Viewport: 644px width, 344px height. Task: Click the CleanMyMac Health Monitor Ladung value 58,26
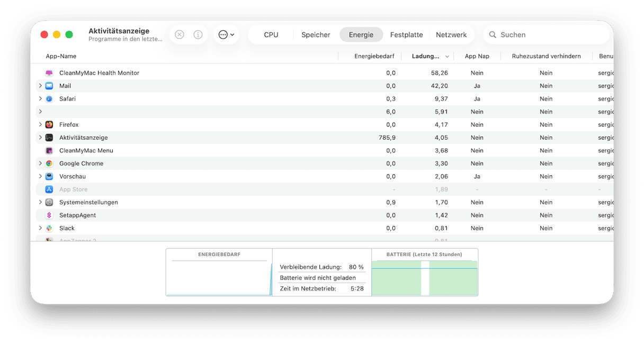click(x=440, y=73)
